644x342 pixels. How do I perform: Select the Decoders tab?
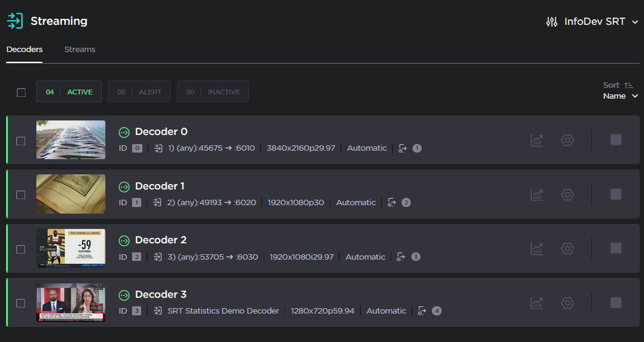24,50
